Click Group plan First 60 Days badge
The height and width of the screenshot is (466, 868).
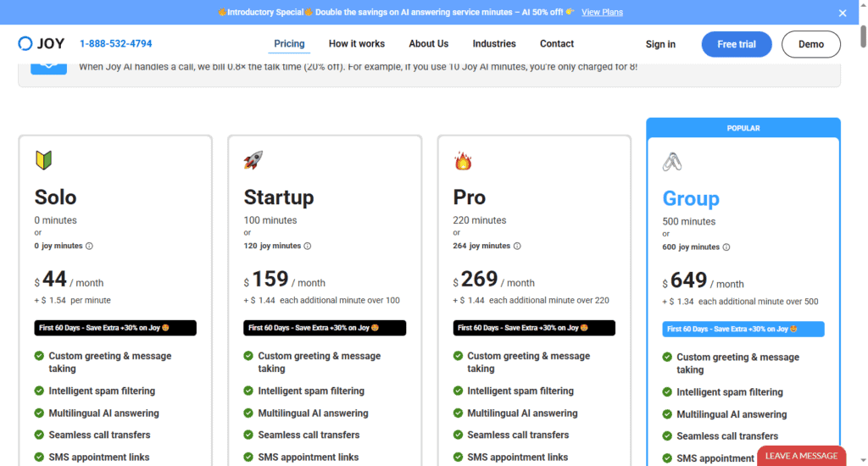[743, 329]
